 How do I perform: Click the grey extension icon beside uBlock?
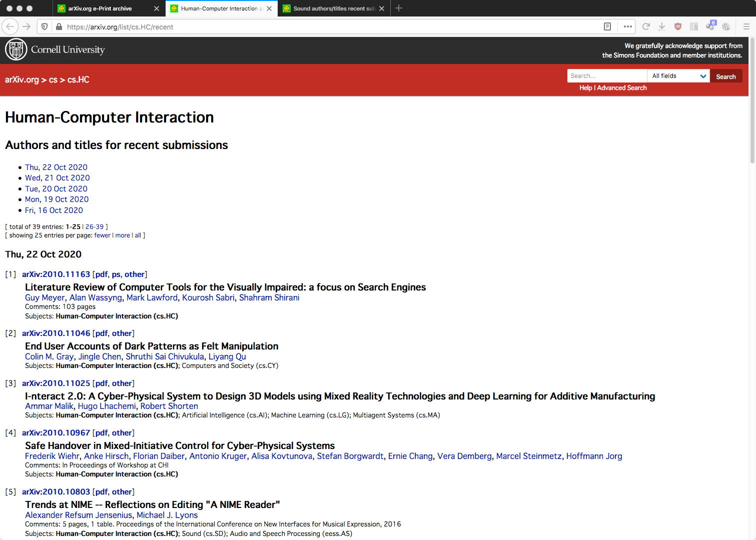click(x=694, y=26)
